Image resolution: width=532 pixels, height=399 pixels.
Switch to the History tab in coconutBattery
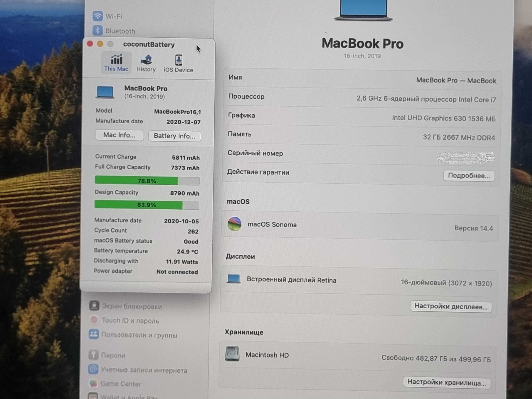pyautogui.click(x=146, y=63)
